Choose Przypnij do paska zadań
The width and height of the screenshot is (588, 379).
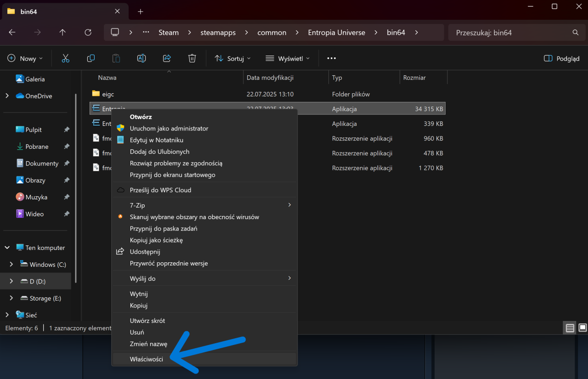(205, 228)
